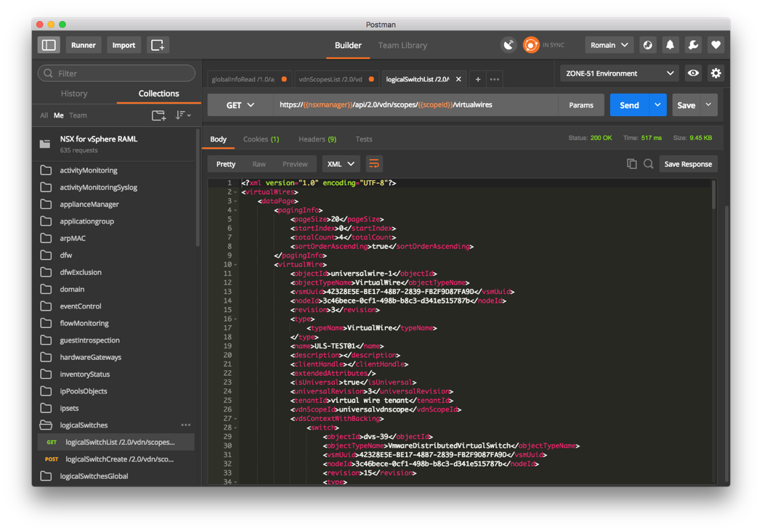Toggle the sidebar visibility

pyautogui.click(x=48, y=44)
